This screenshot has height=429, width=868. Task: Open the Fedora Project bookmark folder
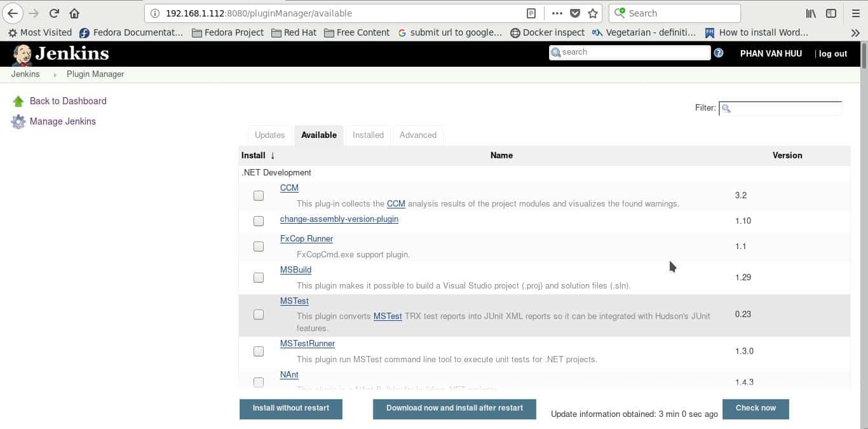pos(227,32)
